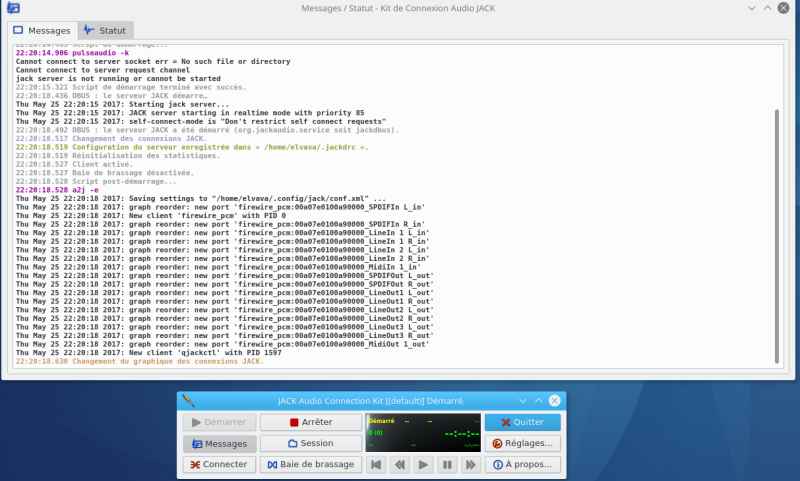Click the Quitter button
This screenshot has height=481, width=800.
pos(522,422)
